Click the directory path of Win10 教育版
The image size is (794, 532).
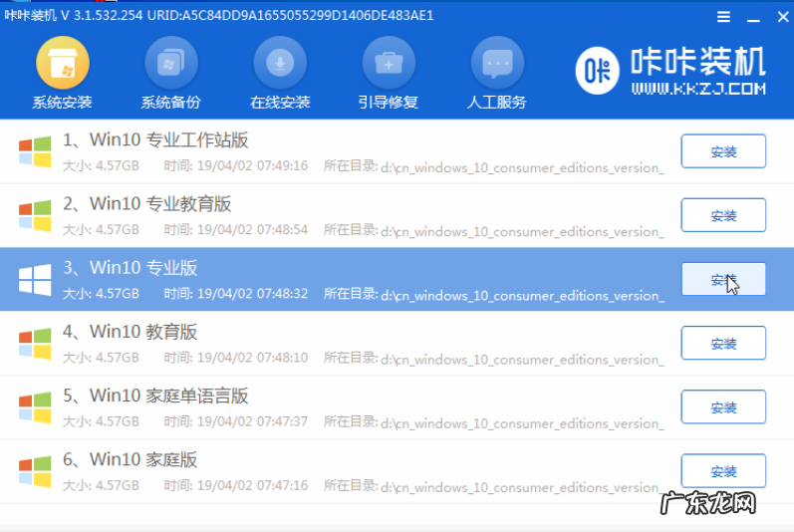point(522,359)
